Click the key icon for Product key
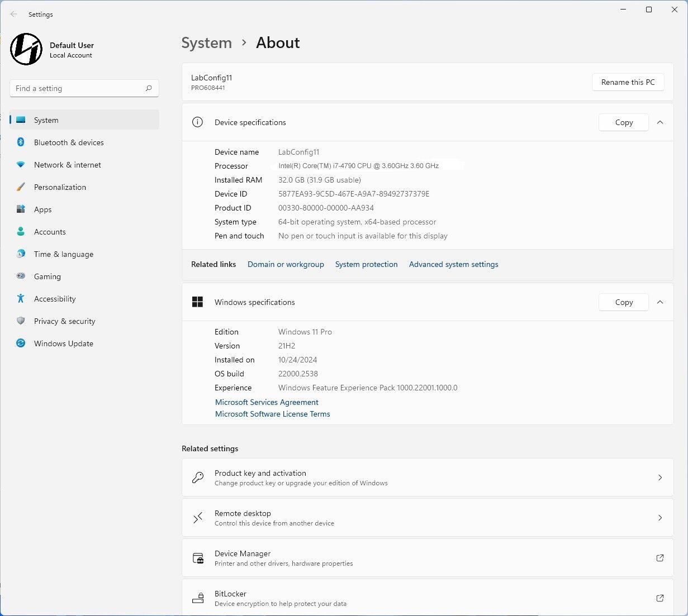Viewport: 688px width, 616px height. click(x=198, y=477)
